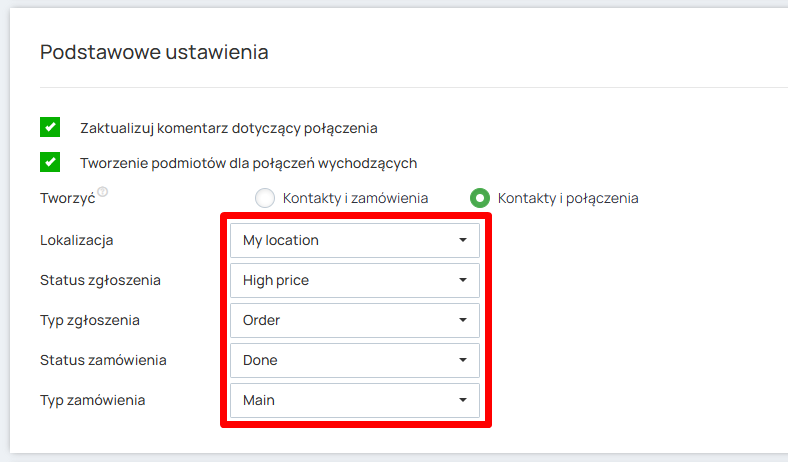788x462 pixels.
Task: Uncheck Zaktualizuj komentarz dotyczący połączenia checkbox
Action: (x=50, y=128)
